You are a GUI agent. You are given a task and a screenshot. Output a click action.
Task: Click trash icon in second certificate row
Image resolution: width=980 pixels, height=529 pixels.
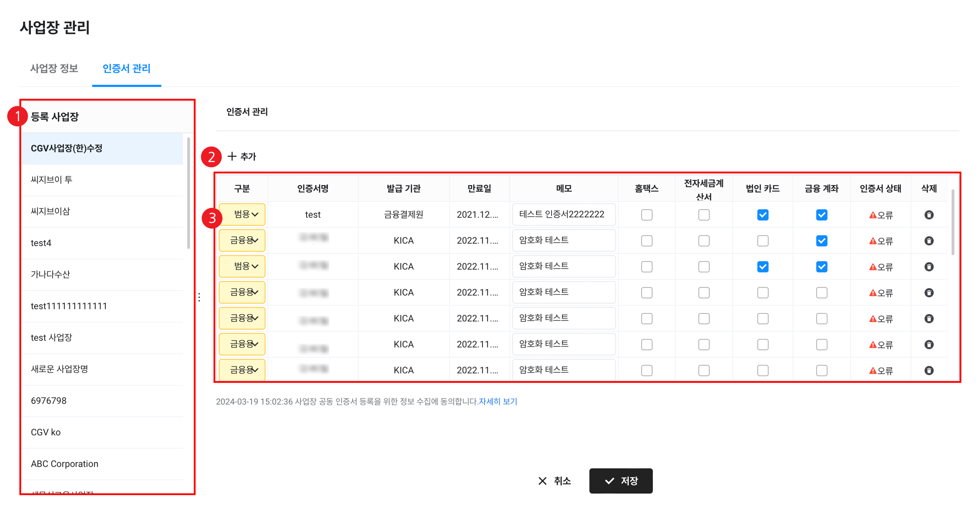[929, 241]
